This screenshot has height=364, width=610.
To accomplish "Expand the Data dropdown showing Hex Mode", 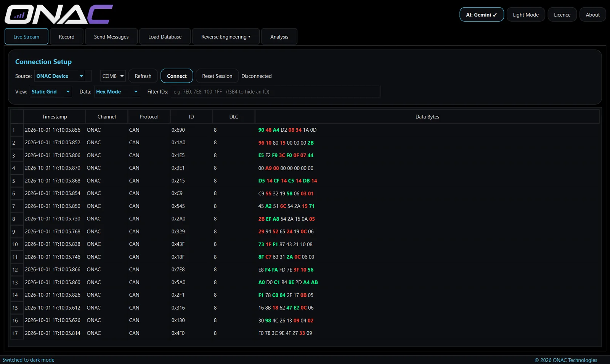I will point(117,92).
